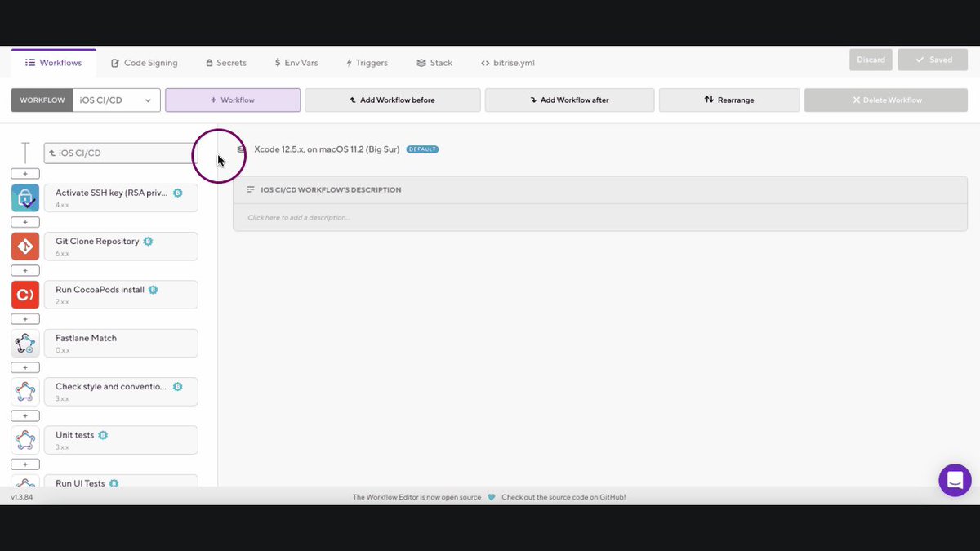Open the Triggers tab
Viewport: 980px width, 551px height.
point(367,63)
